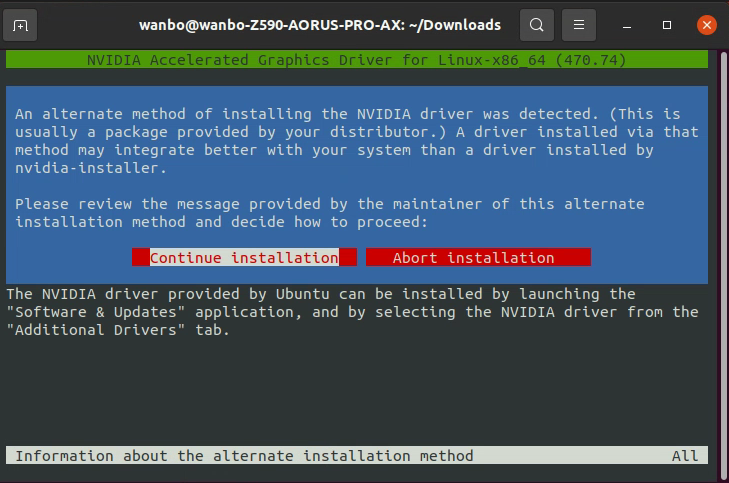Click the 'Please review the message' line
This screenshot has width=729, height=483.
pyautogui.click(x=330, y=204)
